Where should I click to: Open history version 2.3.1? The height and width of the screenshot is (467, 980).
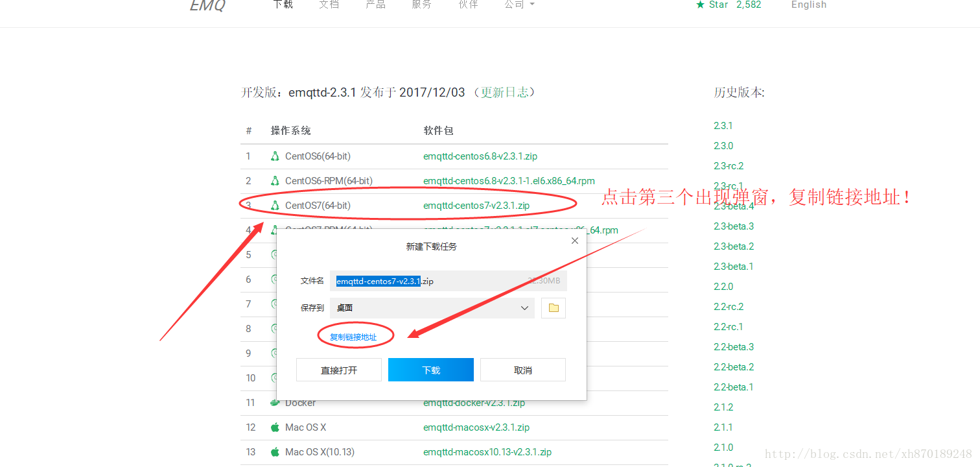[723, 126]
